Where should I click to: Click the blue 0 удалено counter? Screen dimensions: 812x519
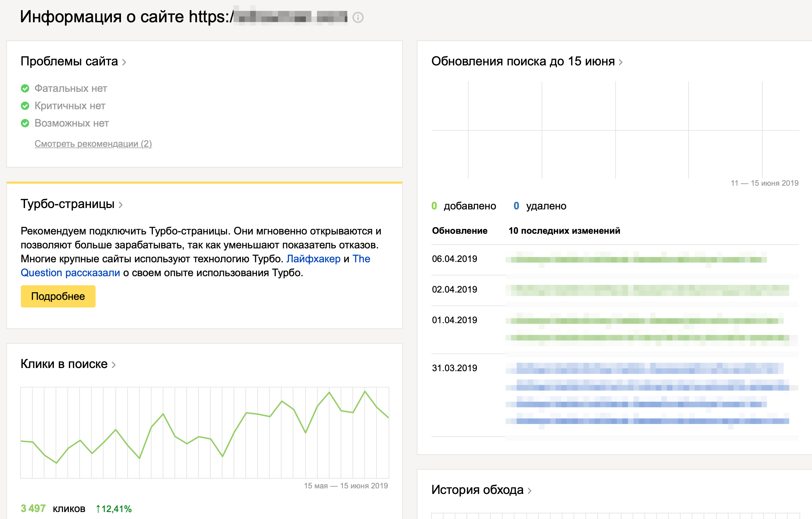[516, 206]
